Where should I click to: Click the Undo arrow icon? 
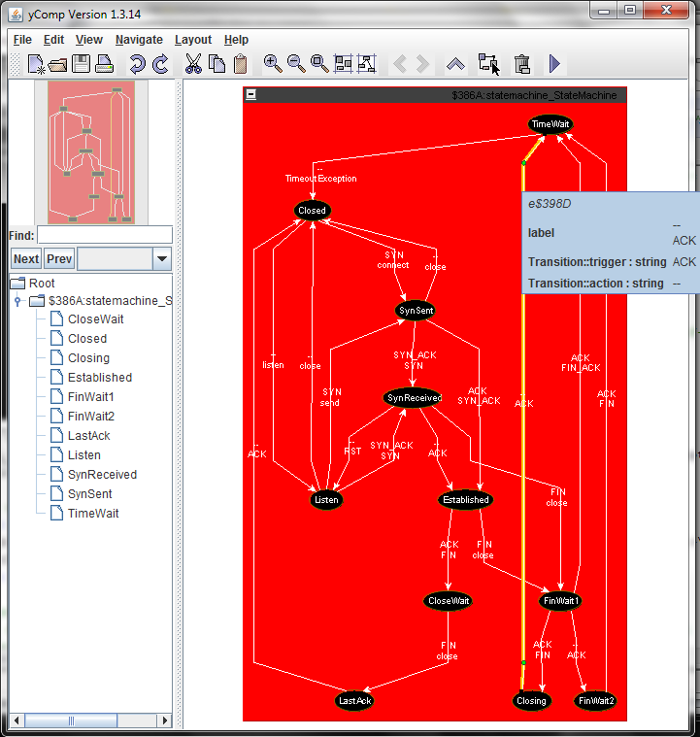tap(136, 64)
